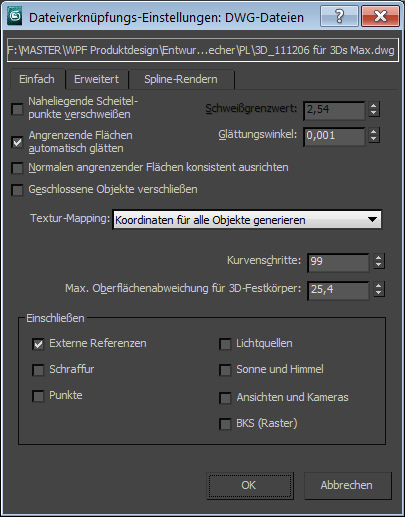Open the Spline-Rendern tab

(x=181, y=79)
